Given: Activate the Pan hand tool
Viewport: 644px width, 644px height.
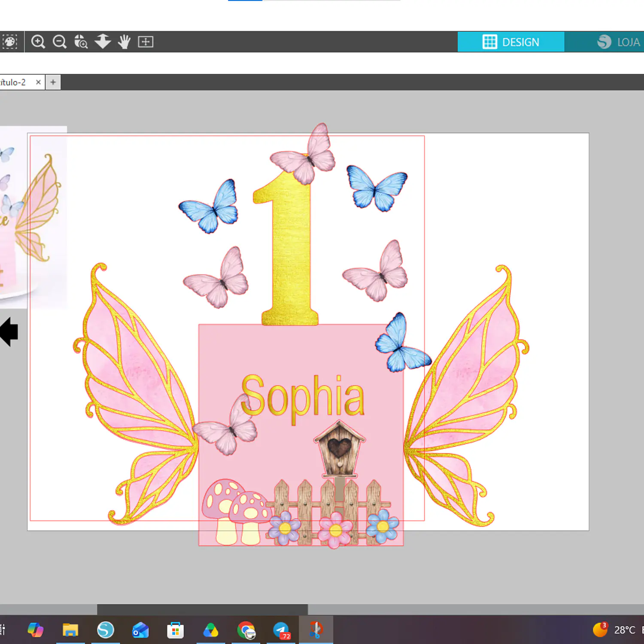Looking at the screenshot, I should click(x=124, y=42).
